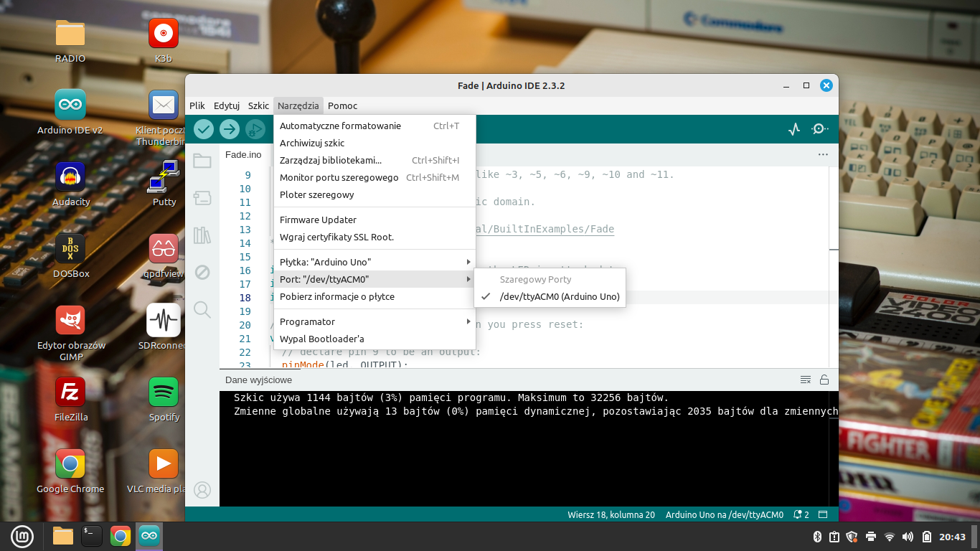980x551 pixels.
Task: Open the Sketchbook folder sidebar icon
Action: pos(202,161)
